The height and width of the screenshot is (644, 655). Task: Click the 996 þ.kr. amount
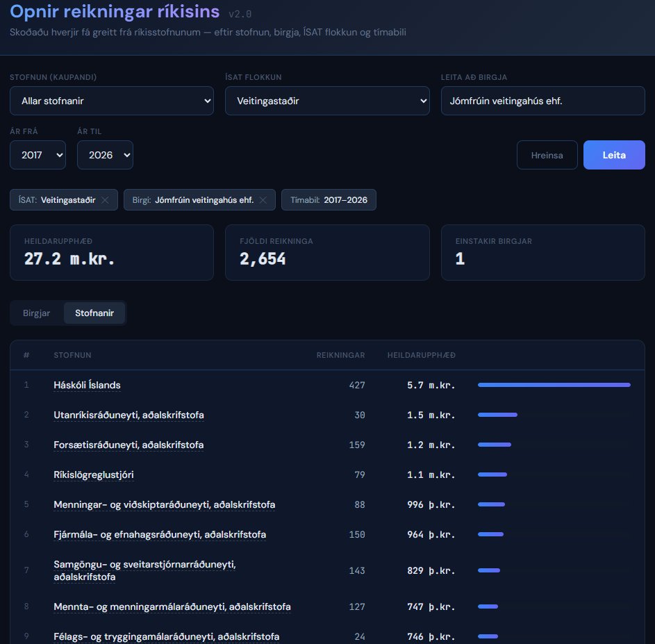[x=431, y=505]
